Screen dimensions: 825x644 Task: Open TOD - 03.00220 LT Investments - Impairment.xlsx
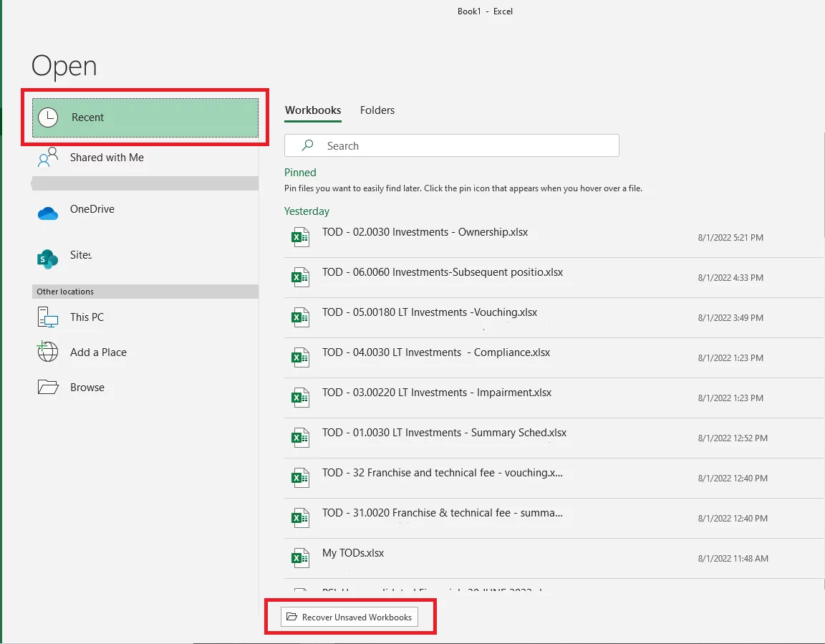pyautogui.click(x=435, y=393)
